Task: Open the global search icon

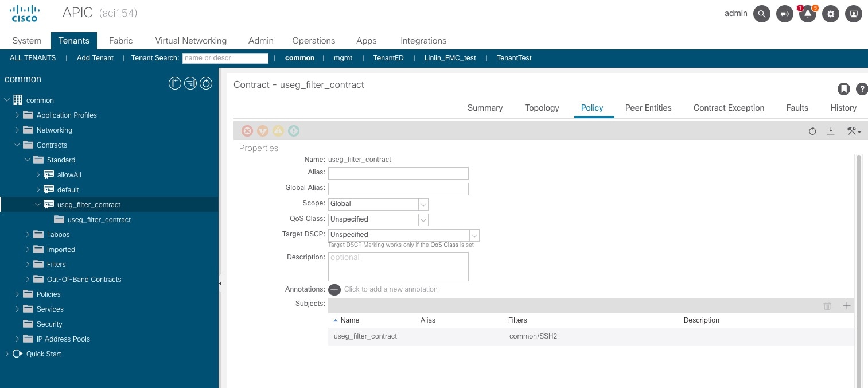Action: click(761, 13)
